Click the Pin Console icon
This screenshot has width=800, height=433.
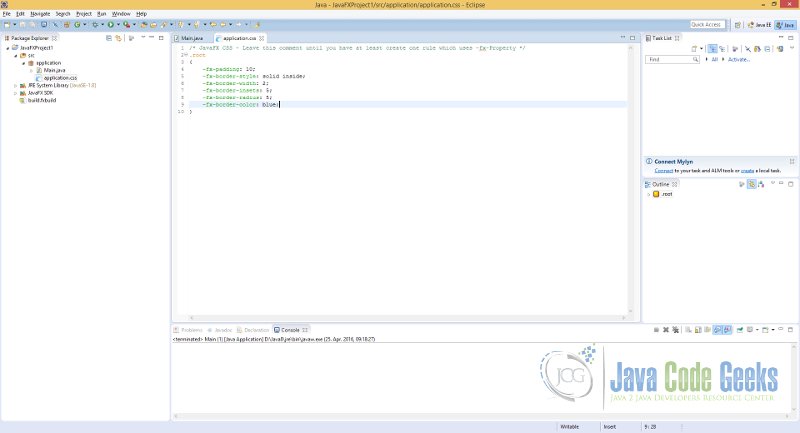coord(740,330)
